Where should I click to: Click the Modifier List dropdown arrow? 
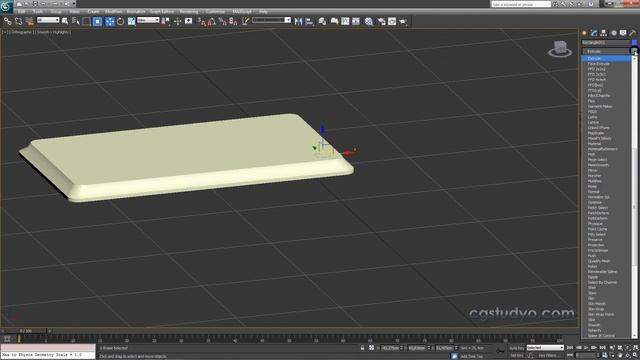pos(634,51)
